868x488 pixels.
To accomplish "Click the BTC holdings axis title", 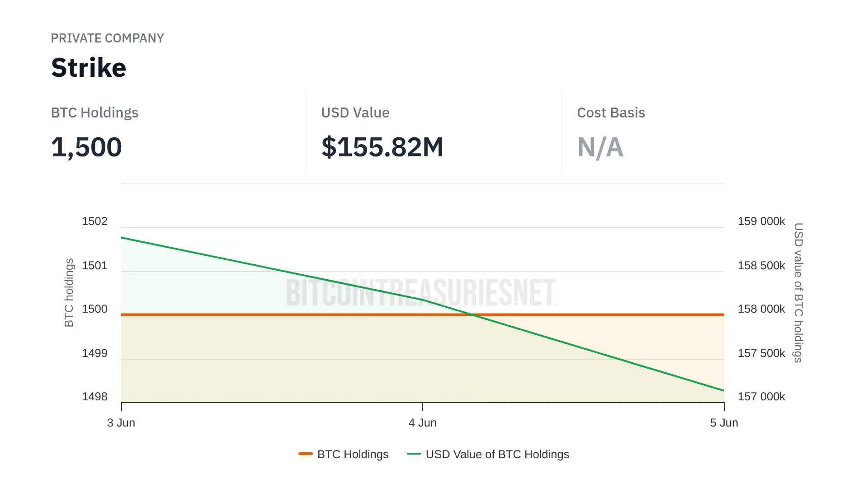I will tap(69, 292).
